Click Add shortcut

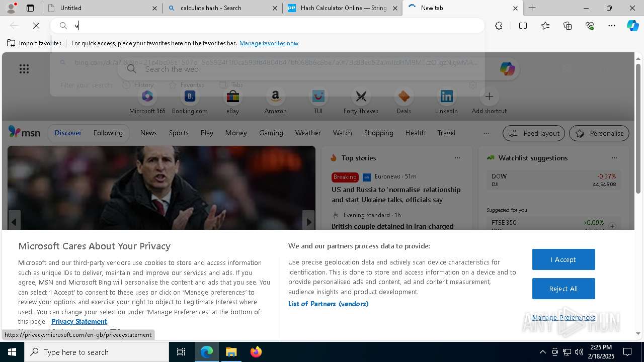(x=489, y=102)
